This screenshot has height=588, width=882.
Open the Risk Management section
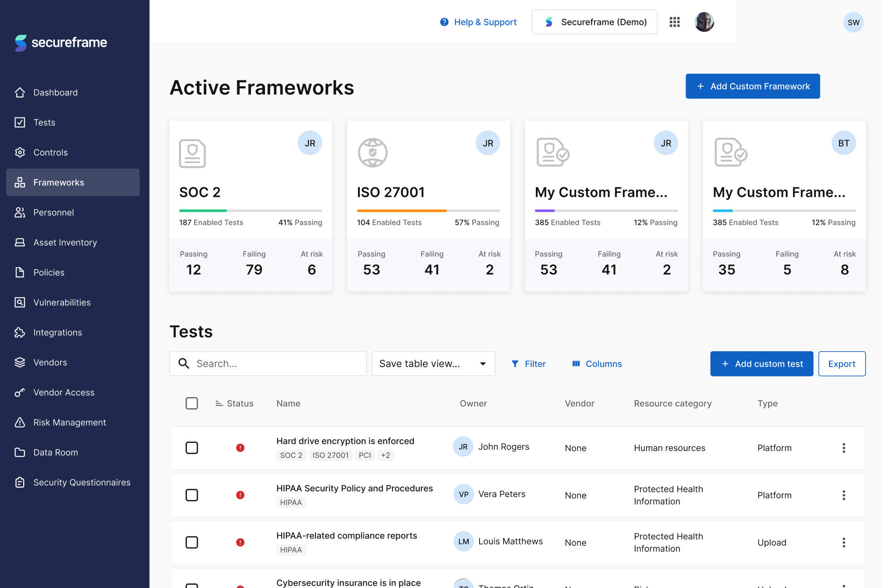69,422
